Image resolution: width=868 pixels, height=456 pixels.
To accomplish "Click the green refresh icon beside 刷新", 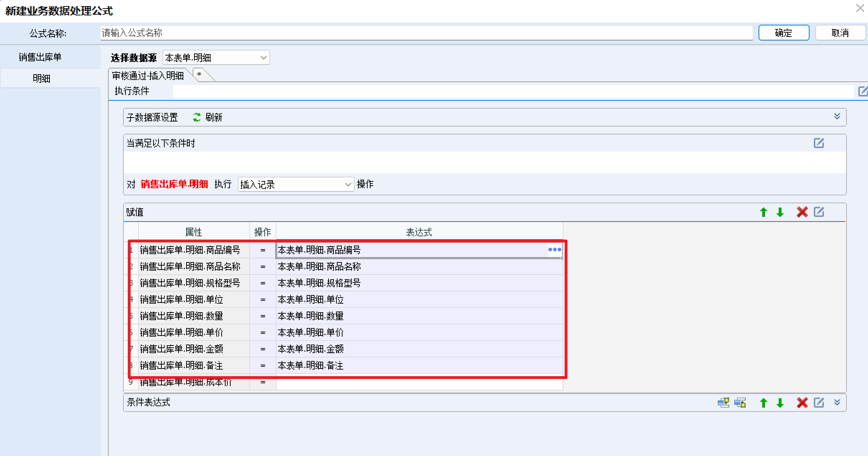I will (x=197, y=117).
